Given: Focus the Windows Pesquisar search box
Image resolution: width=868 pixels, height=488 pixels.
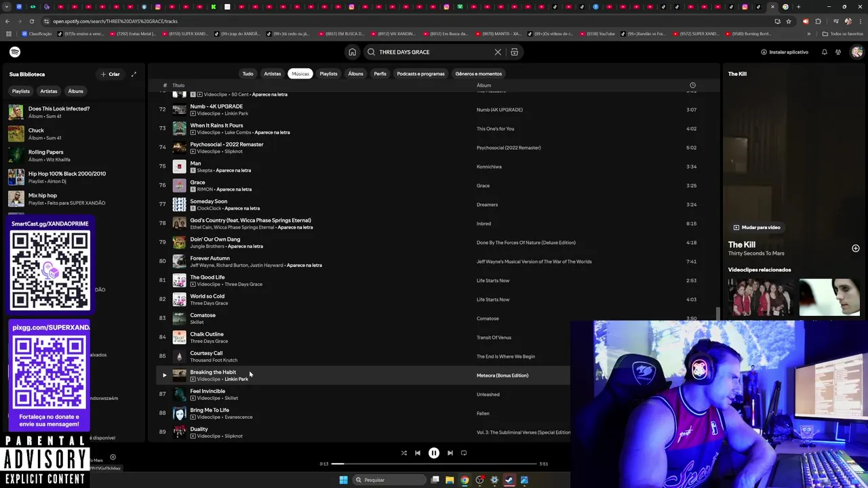Looking at the screenshot, I should click(x=389, y=480).
